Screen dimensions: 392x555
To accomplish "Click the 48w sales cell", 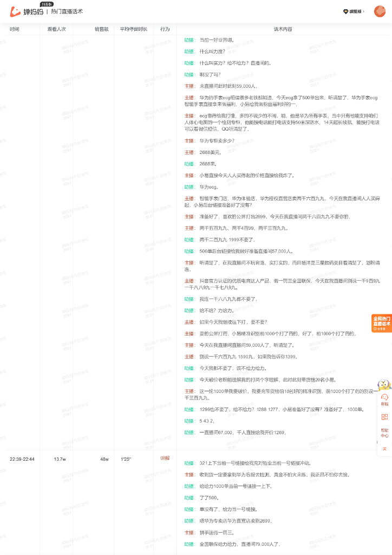I will 104,459.
